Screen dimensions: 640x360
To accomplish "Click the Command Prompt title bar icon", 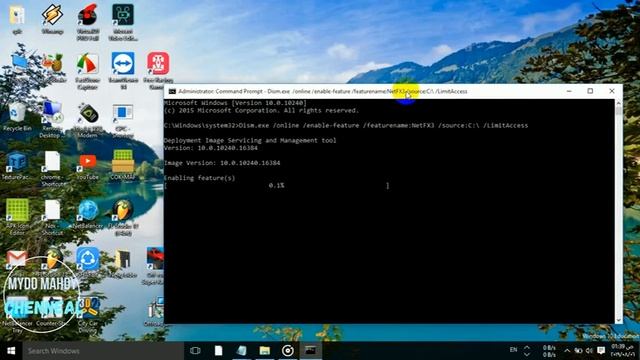I will 172,91.
